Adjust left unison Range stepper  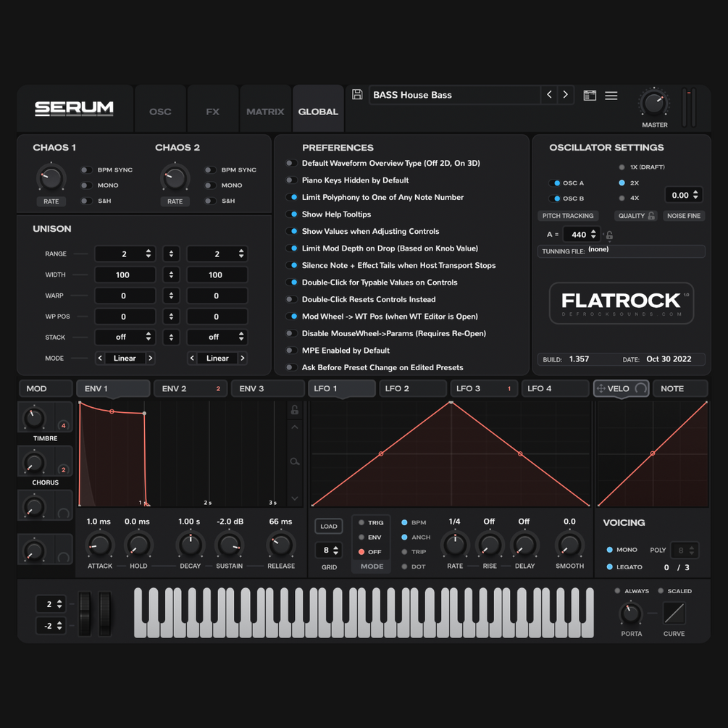[148, 254]
